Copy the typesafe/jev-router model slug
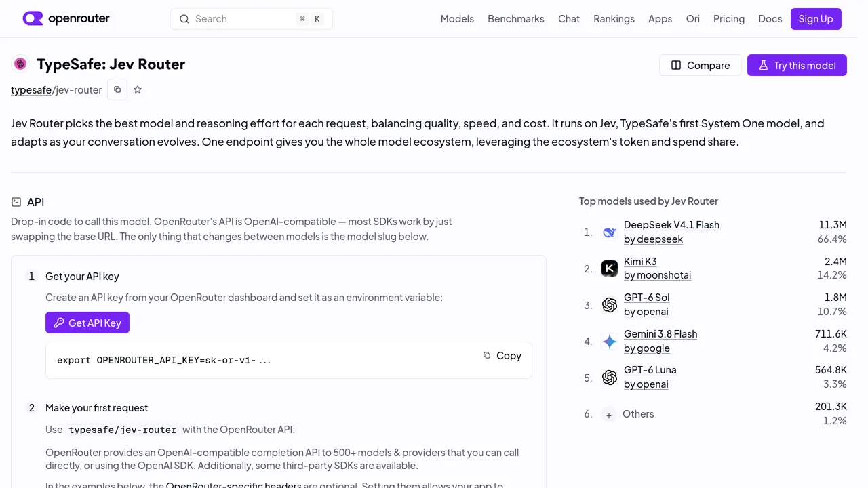 tap(117, 89)
